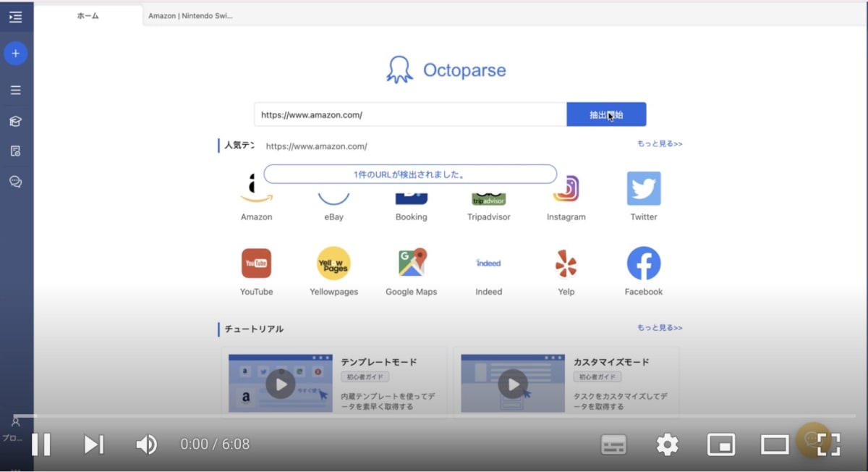Click もっと見る link for popular templates
This screenshot has width=868, height=472.
tap(660, 144)
